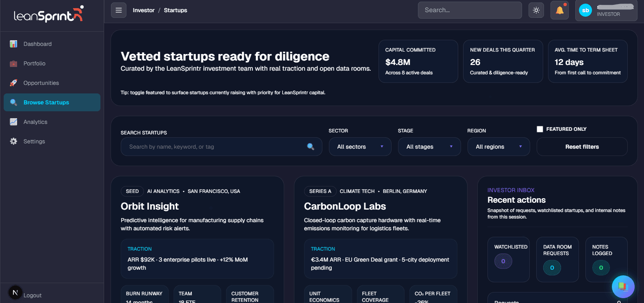Viewport: 644px width, 303px height.
Task: Click the Dashboard chart icon
Action: click(13, 44)
